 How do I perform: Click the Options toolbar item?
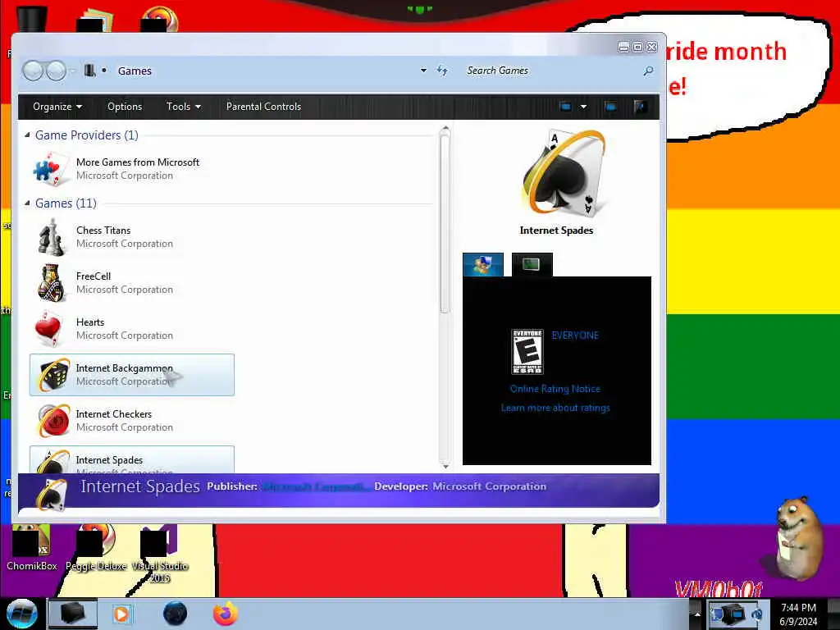tap(125, 107)
